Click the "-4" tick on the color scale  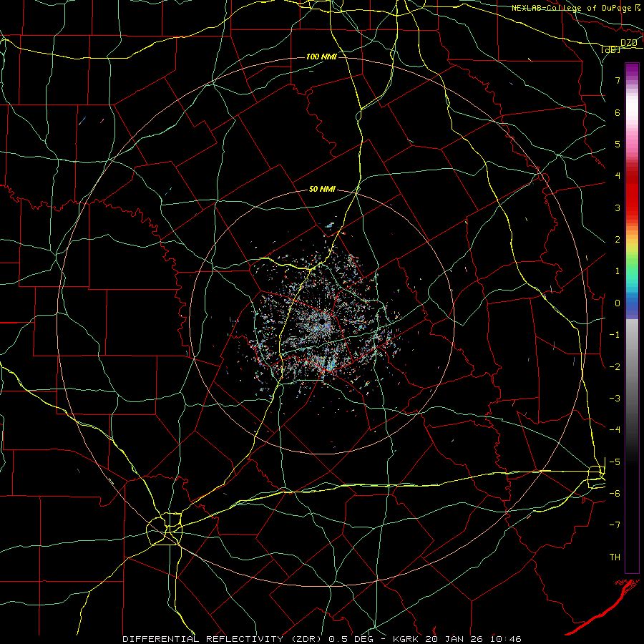coord(615,430)
